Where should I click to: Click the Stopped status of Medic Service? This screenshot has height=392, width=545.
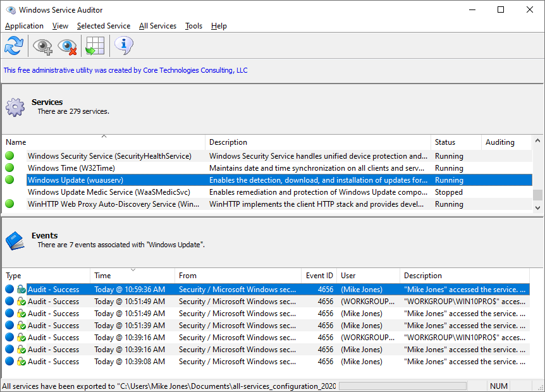(449, 192)
